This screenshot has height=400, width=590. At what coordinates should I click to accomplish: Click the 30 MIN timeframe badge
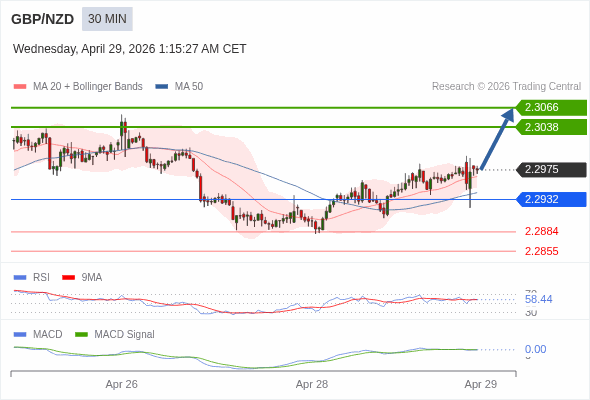pyautogui.click(x=107, y=19)
